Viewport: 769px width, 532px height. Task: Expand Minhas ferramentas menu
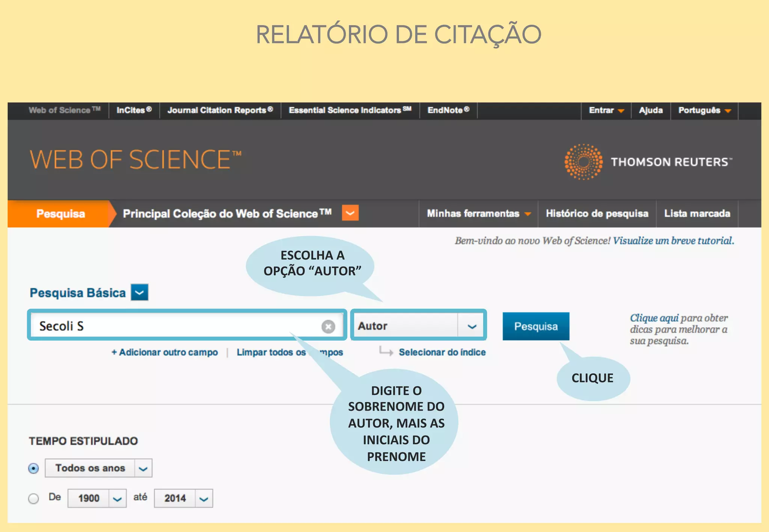pyautogui.click(x=479, y=213)
